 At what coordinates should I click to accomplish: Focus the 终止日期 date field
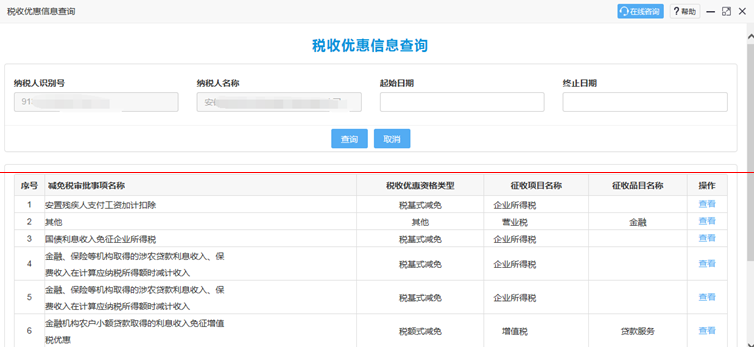click(645, 102)
